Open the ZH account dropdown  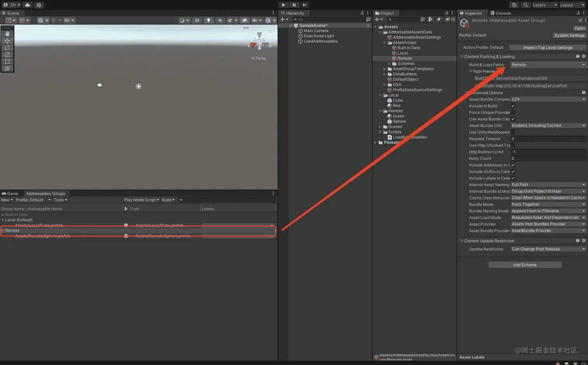tap(12, 5)
